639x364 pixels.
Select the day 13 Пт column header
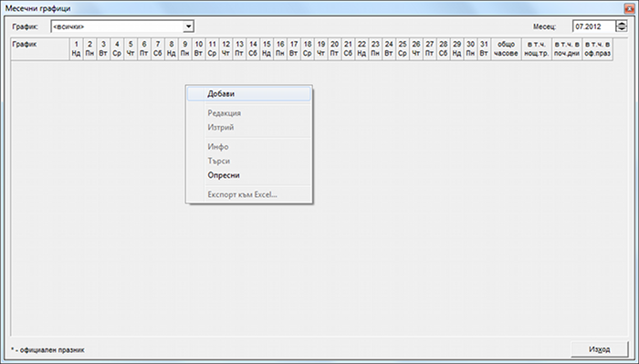[x=239, y=49]
